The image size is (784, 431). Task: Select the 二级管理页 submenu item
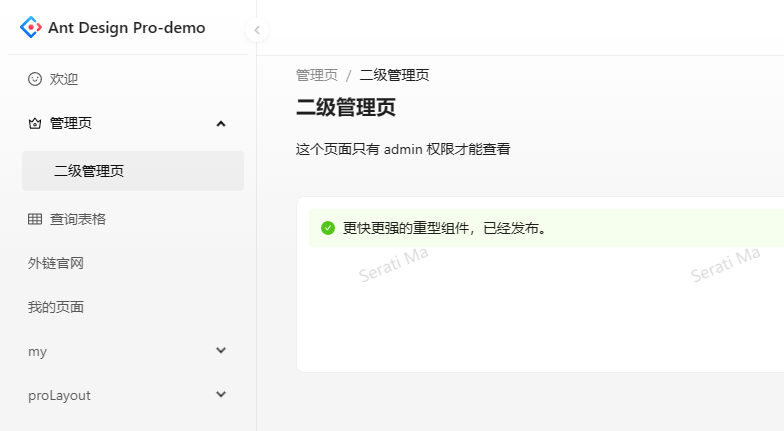(89, 171)
